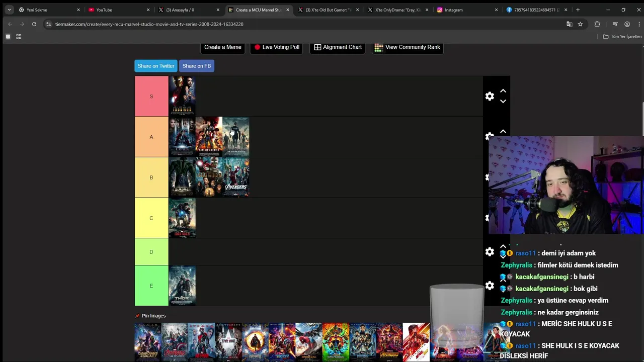
Task: Click the tab groups grid icon in bookmarks bar
Action: click(19, 36)
